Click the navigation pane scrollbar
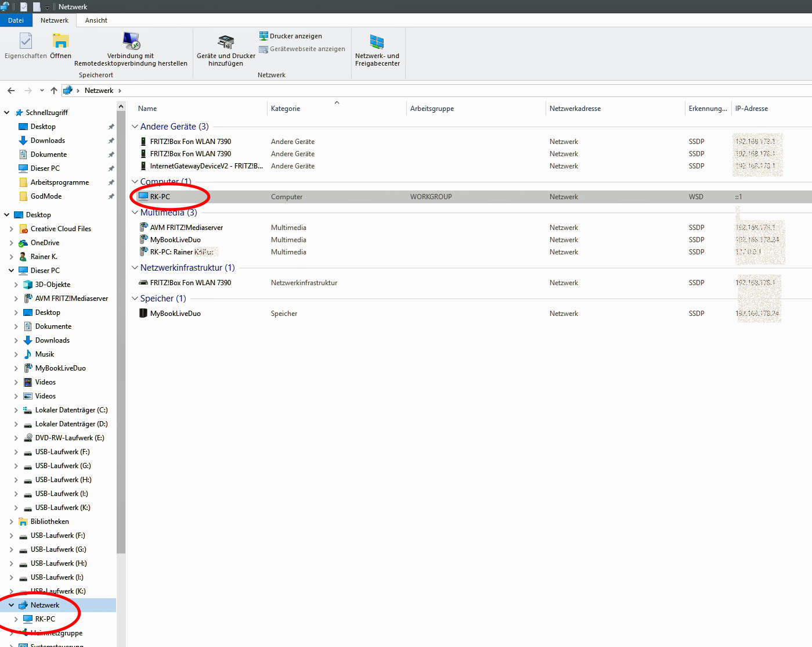Screen dimensions: 812x647 click(x=121, y=331)
